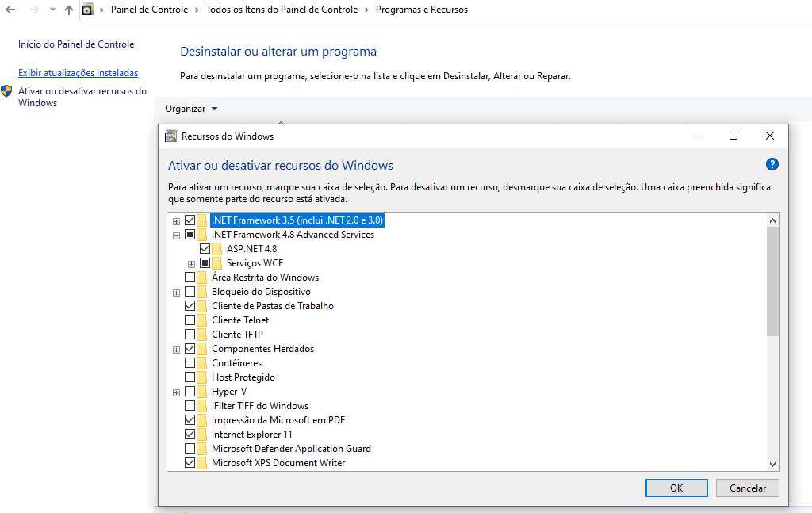Enable the Cliente TFTP checkbox
The width and height of the screenshot is (812, 513).
190,335
